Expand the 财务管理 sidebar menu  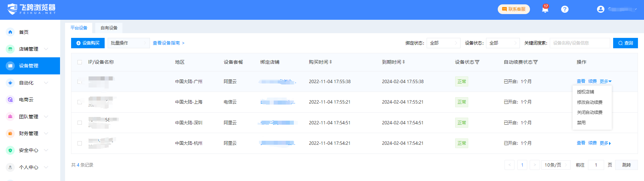[x=46, y=133]
